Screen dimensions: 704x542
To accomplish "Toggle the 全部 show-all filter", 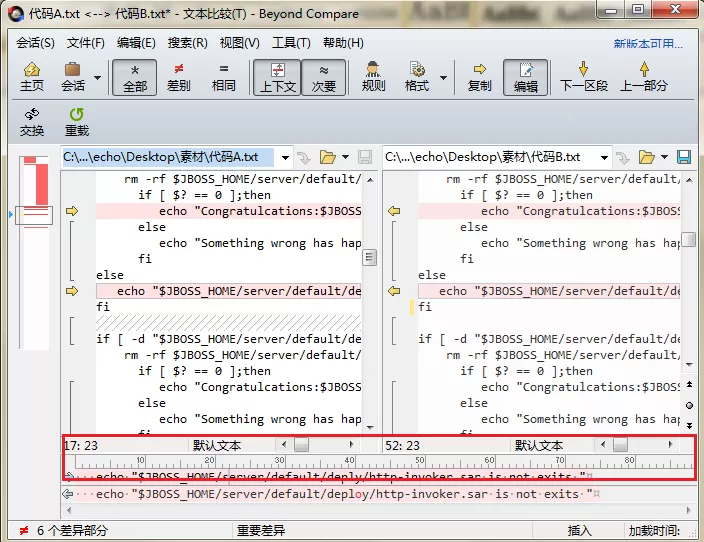I will click(x=134, y=77).
